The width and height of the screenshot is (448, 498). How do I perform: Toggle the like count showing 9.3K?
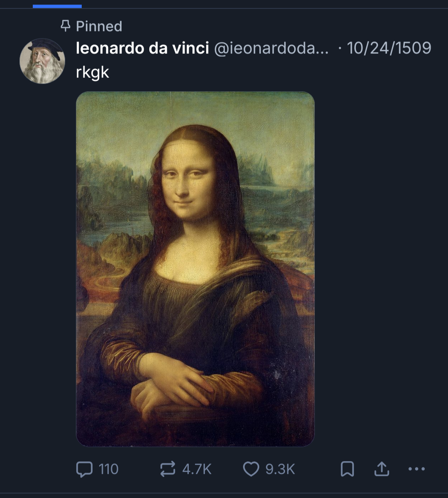[280, 469]
